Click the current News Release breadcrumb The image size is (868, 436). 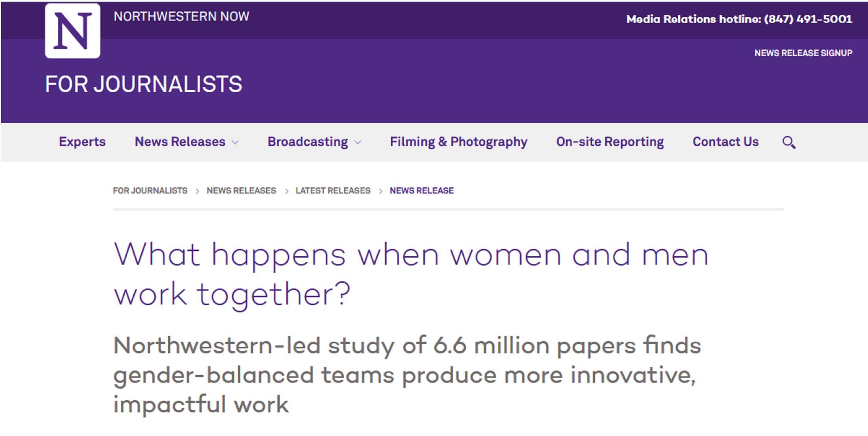pos(421,191)
